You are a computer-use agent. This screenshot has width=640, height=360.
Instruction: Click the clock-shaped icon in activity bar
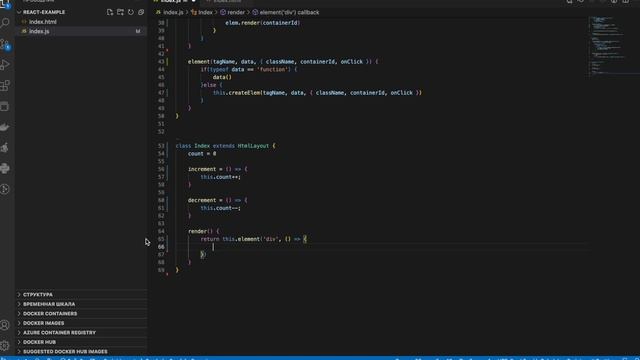[5, 189]
